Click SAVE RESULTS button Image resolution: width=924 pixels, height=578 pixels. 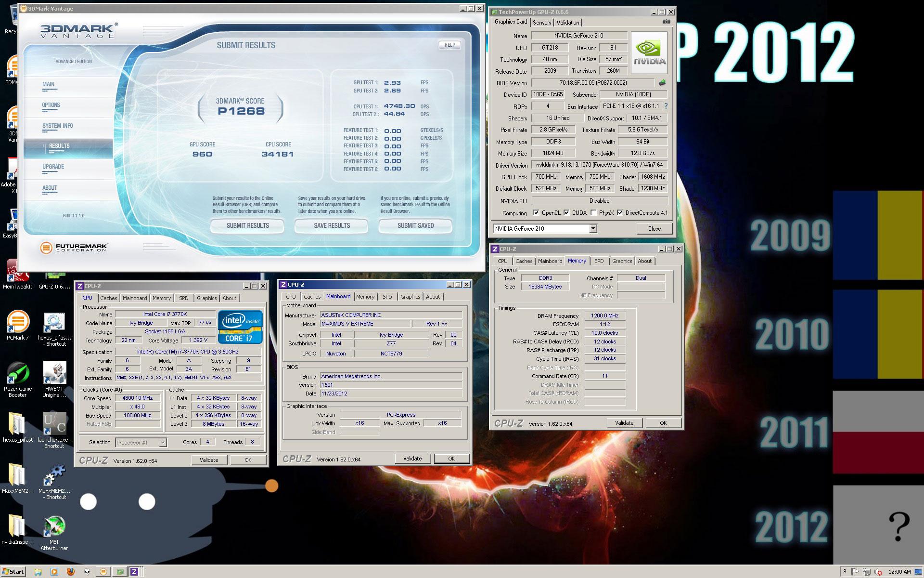(332, 225)
